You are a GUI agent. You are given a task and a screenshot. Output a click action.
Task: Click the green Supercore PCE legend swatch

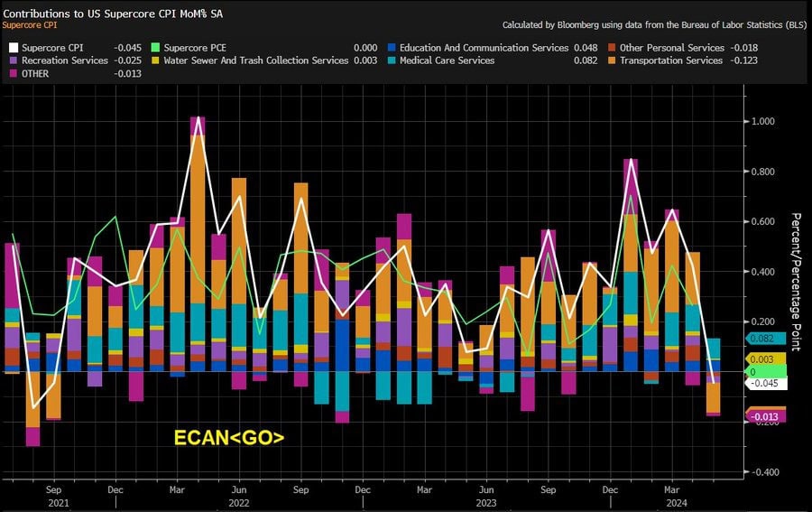(155, 48)
